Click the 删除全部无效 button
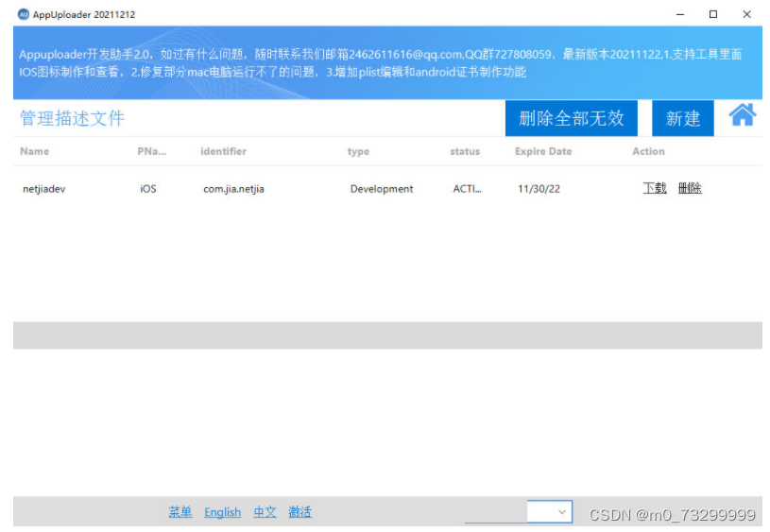 tap(571, 118)
